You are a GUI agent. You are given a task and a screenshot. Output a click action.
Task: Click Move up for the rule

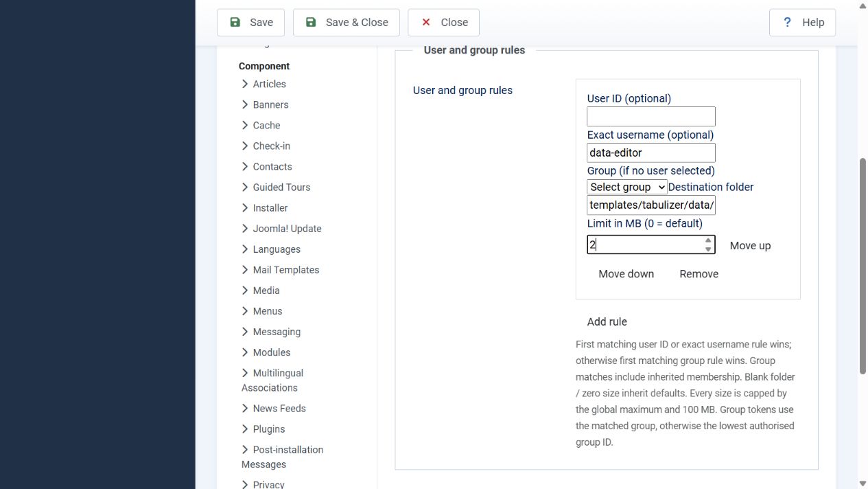click(750, 246)
